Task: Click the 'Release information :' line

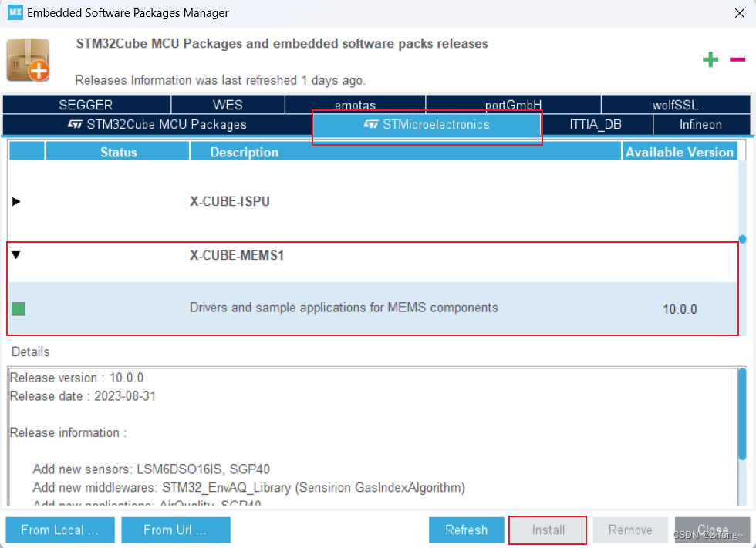Action: coord(68,432)
